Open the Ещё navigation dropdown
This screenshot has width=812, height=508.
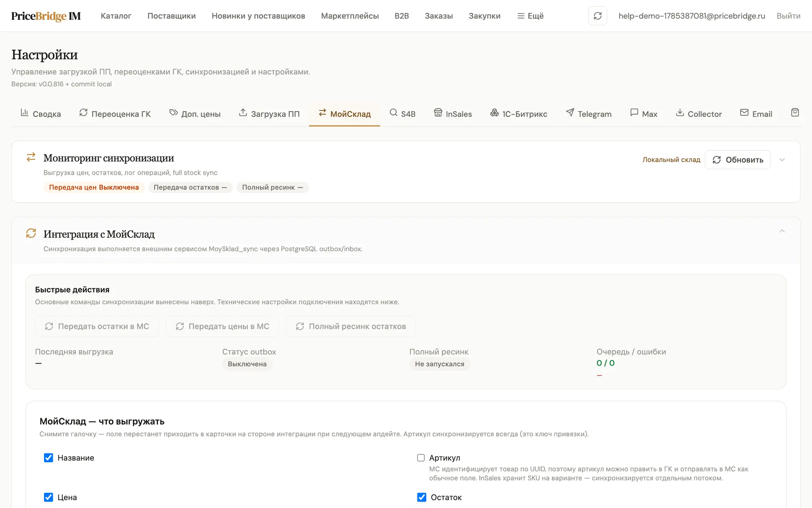pos(530,16)
